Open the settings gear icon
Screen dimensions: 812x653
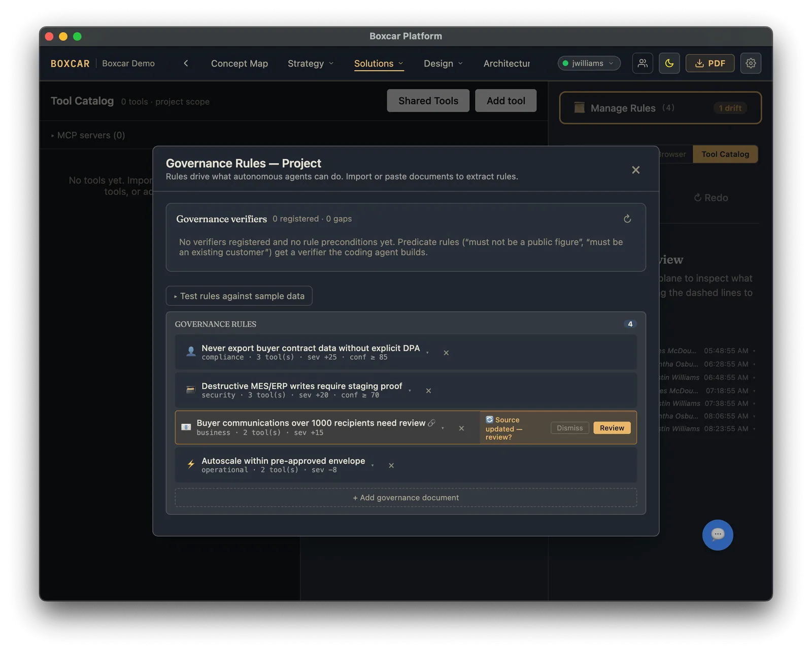751,63
